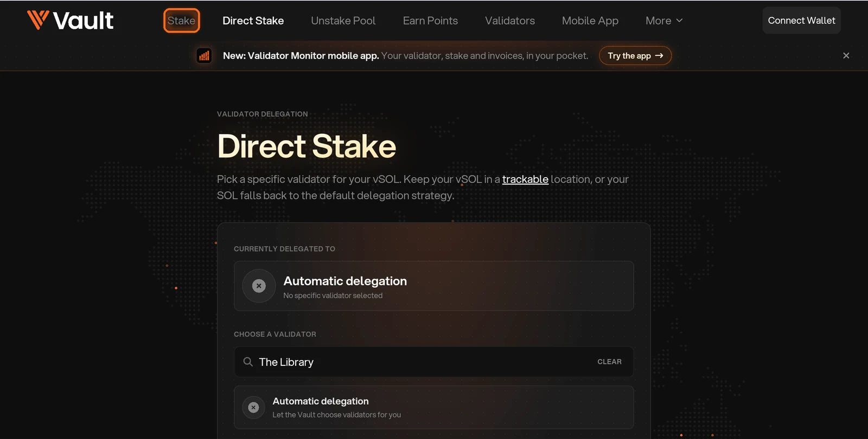Image resolution: width=868 pixels, height=439 pixels.
Task: Click the X icon in Automatic delegation option
Action: pos(253,408)
